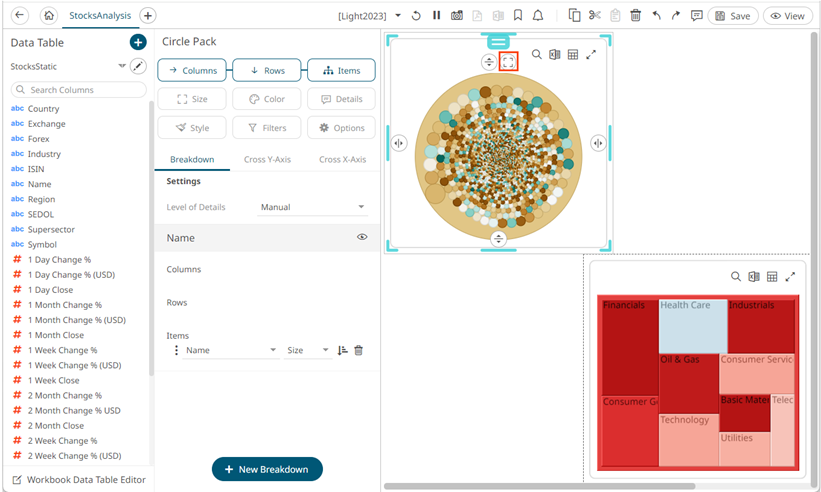Add a new data table with plus icon
This screenshot has height=492, width=821.
point(138,42)
